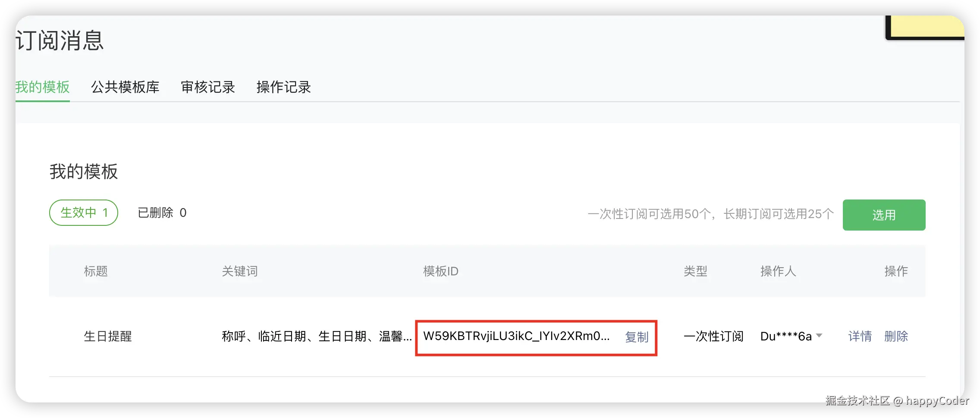This screenshot has height=418, width=980.
Task: Open the 公共模板库 tab
Action: tap(125, 87)
